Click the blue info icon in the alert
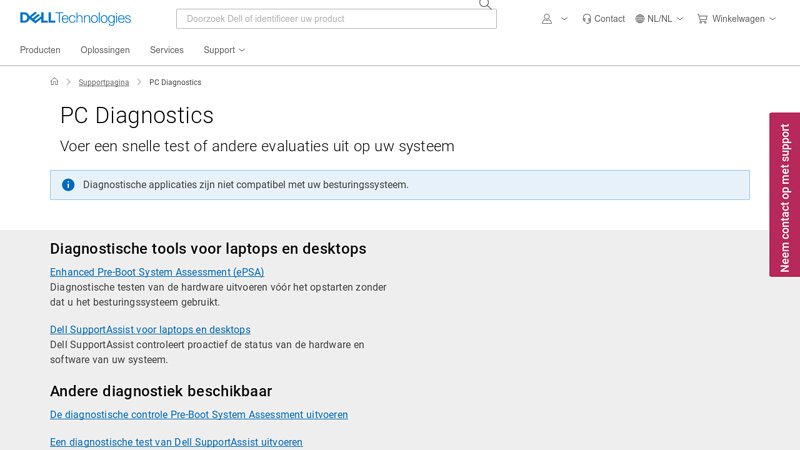The height and width of the screenshot is (450, 800). point(68,185)
